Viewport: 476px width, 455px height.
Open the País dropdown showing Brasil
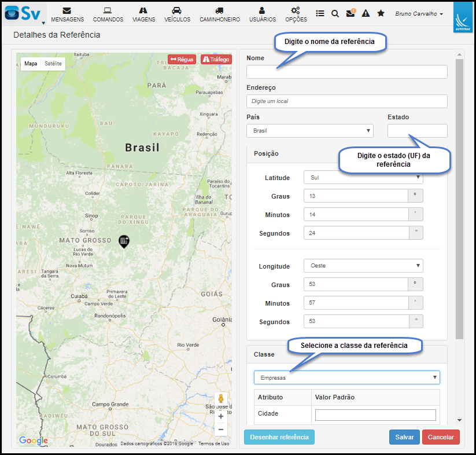pyautogui.click(x=309, y=131)
